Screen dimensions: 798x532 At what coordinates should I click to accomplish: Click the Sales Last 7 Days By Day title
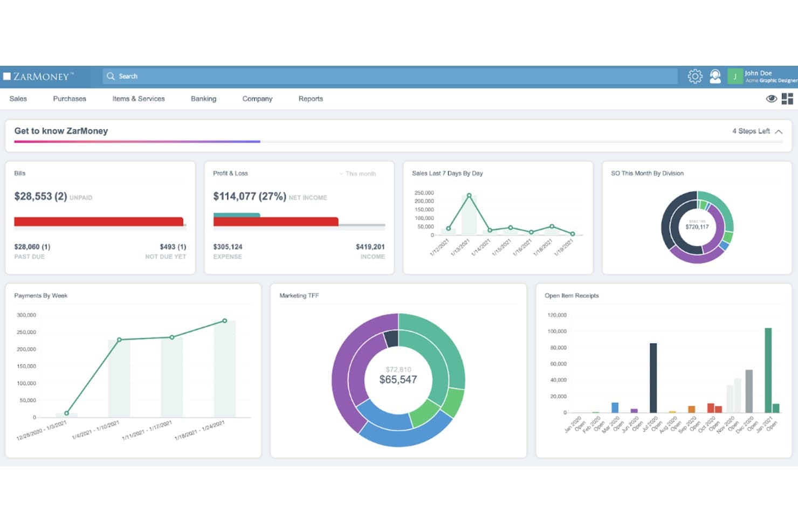(x=448, y=174)
